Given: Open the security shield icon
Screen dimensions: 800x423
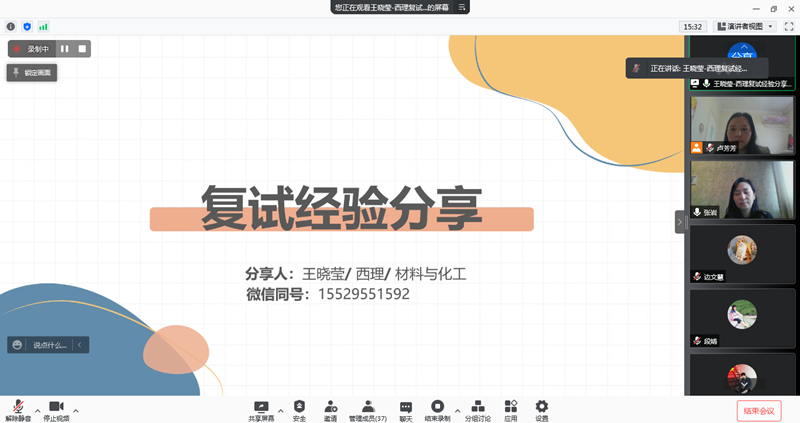Looking at the screenshot, I should click(x=299, y=407).
